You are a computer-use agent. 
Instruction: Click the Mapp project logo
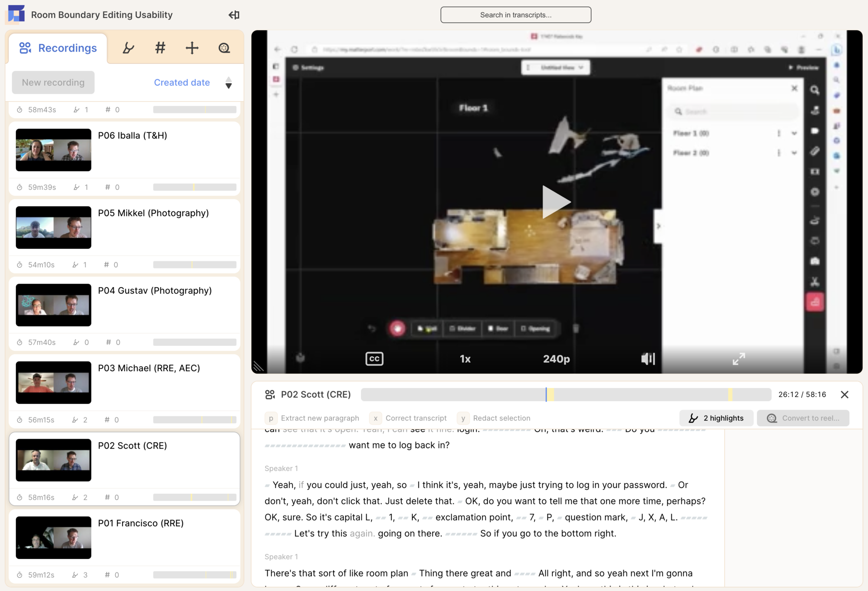tap(16, 14)
